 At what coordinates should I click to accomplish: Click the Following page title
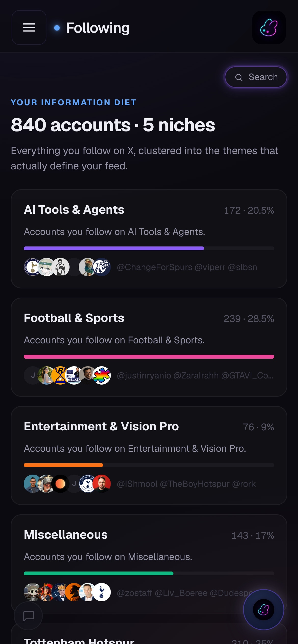pos(98,28)
